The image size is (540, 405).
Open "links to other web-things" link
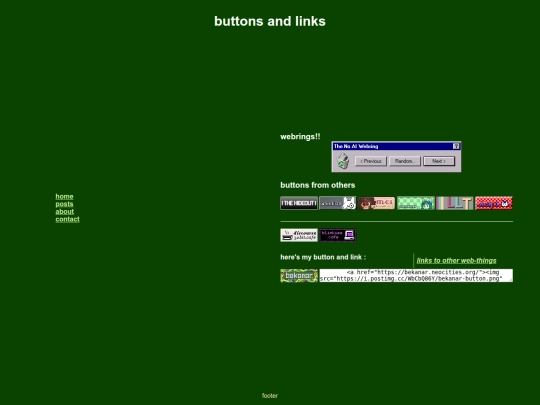pyautogui.click(x=456, y=261)
